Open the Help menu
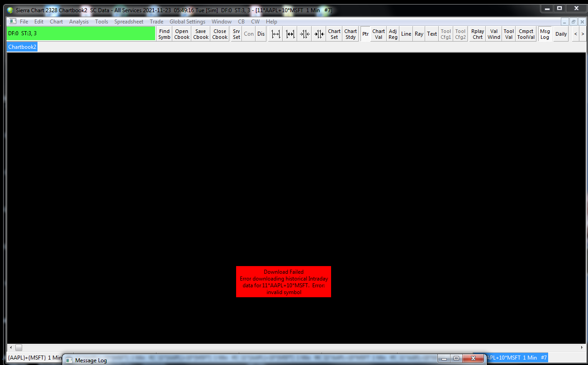Image resolution: width=588 pixels, height=365 pixels. [272, 22]
